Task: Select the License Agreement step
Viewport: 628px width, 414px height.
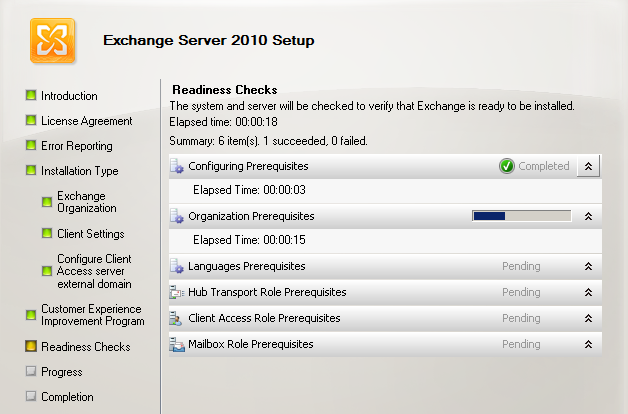Action: [x=87, y=121]
